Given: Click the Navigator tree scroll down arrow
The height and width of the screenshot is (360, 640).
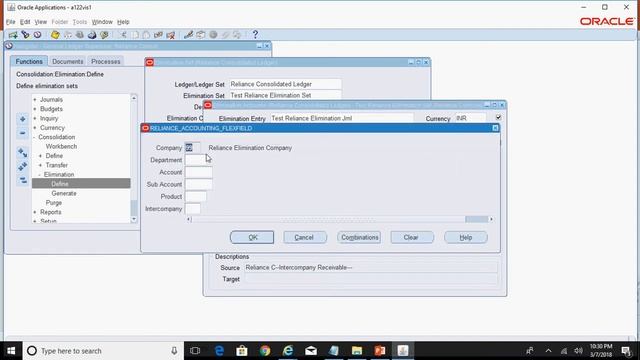Looking at the screenshot, I should (134, 220).
